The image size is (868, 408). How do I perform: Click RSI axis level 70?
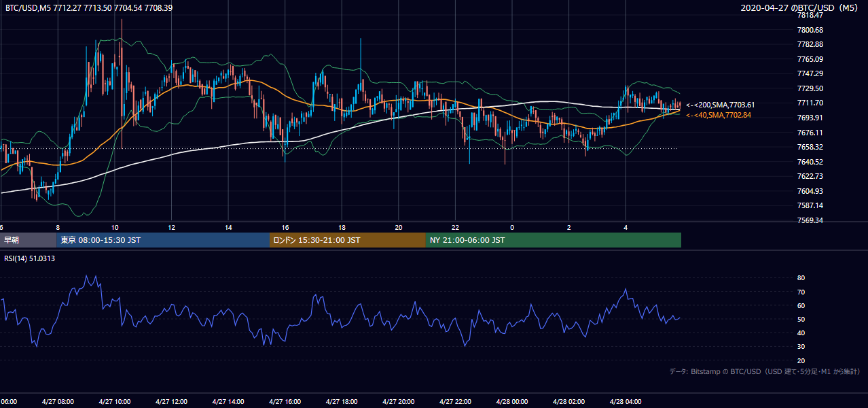(801, 292)
